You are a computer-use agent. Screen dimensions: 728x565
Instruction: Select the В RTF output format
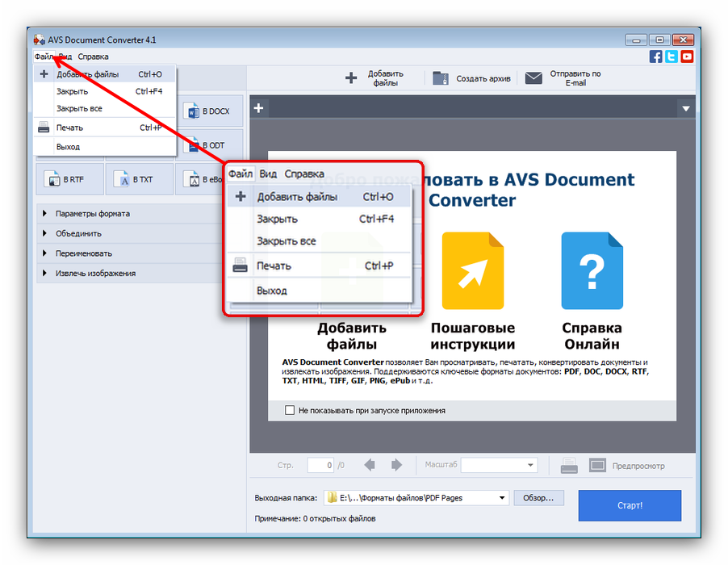(69, 179)
